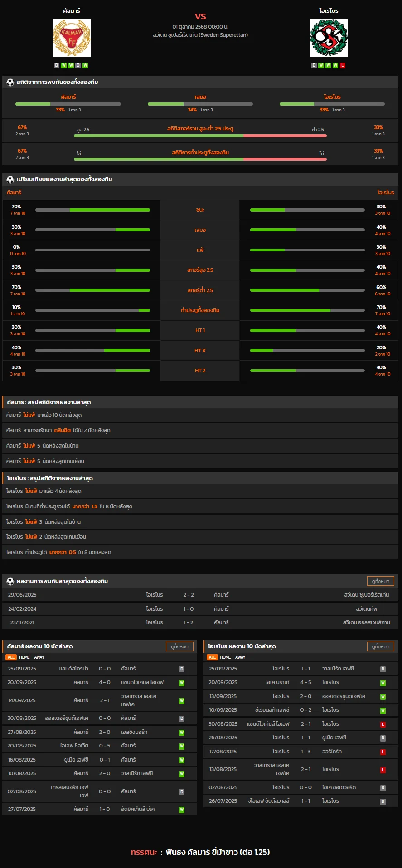Click soccer ball icon beside head-to-head statistics header
The image size is (402, 868).
[10, 82]
